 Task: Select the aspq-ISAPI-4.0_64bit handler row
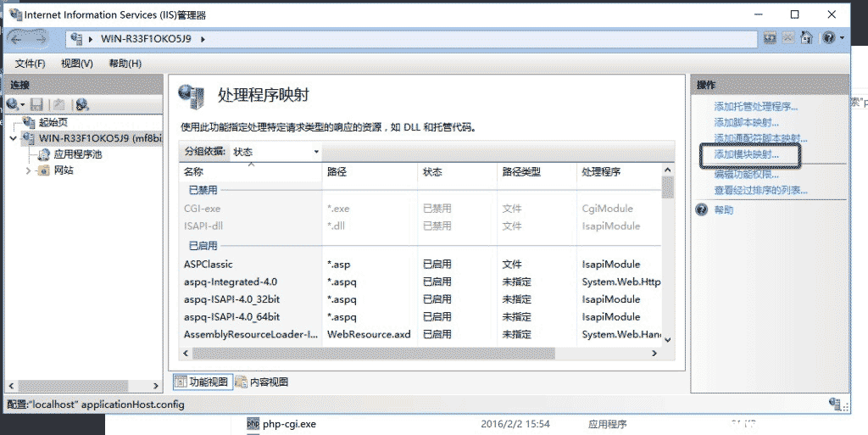(420, 317)
